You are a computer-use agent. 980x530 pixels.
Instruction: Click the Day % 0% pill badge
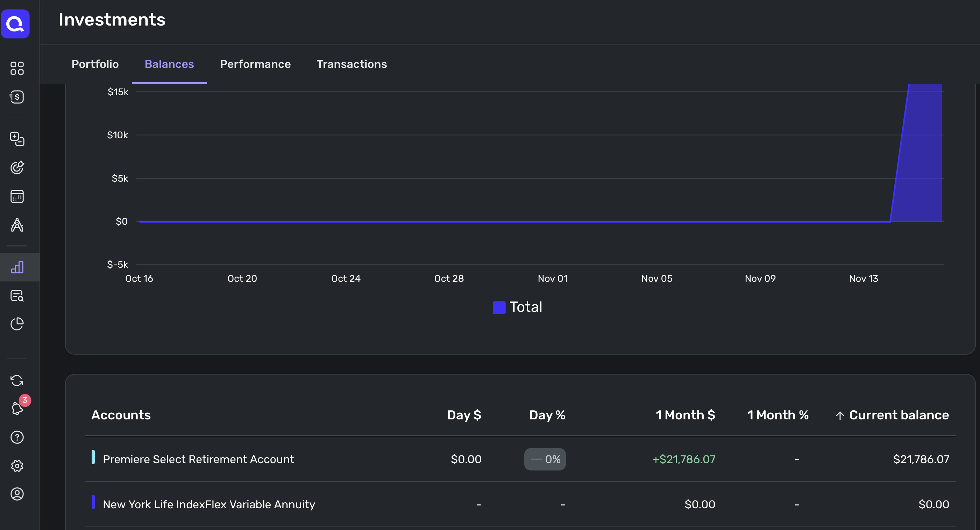(545, 459)
